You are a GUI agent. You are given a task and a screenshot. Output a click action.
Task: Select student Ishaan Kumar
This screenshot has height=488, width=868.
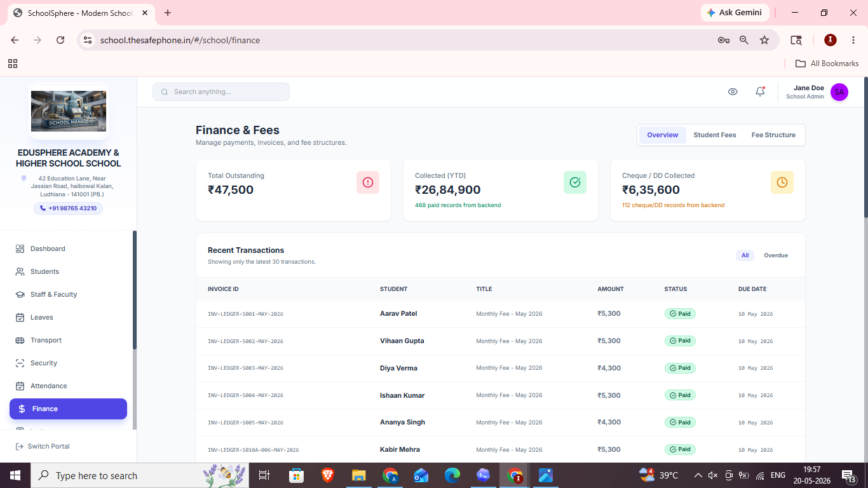coord(402,395)
